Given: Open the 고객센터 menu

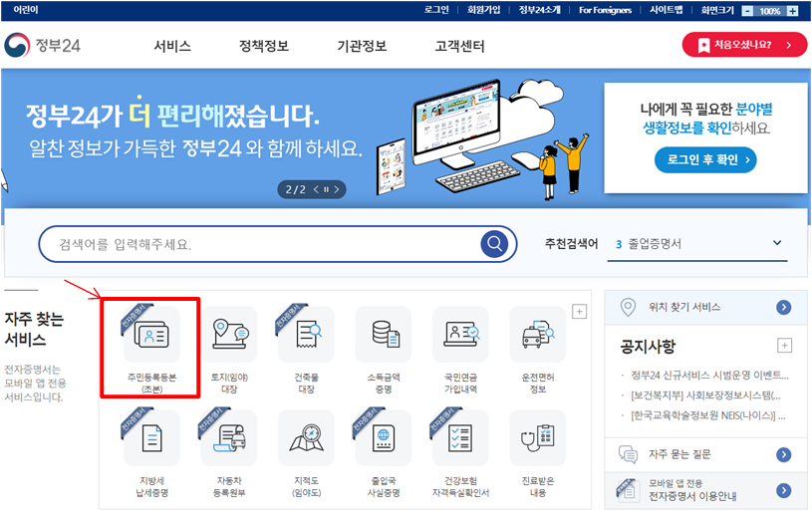Looking at the screenshot, I should click(460, 46).
